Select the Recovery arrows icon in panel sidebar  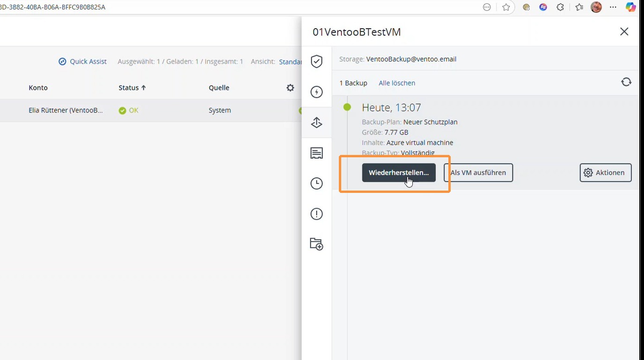[317, 123]
